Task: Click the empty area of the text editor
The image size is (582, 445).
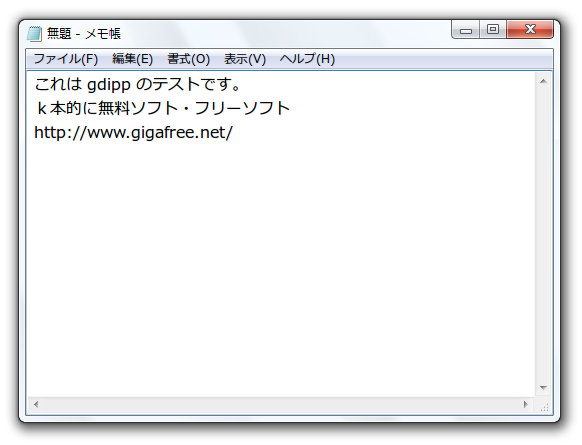Action: (x=281, y=267)
